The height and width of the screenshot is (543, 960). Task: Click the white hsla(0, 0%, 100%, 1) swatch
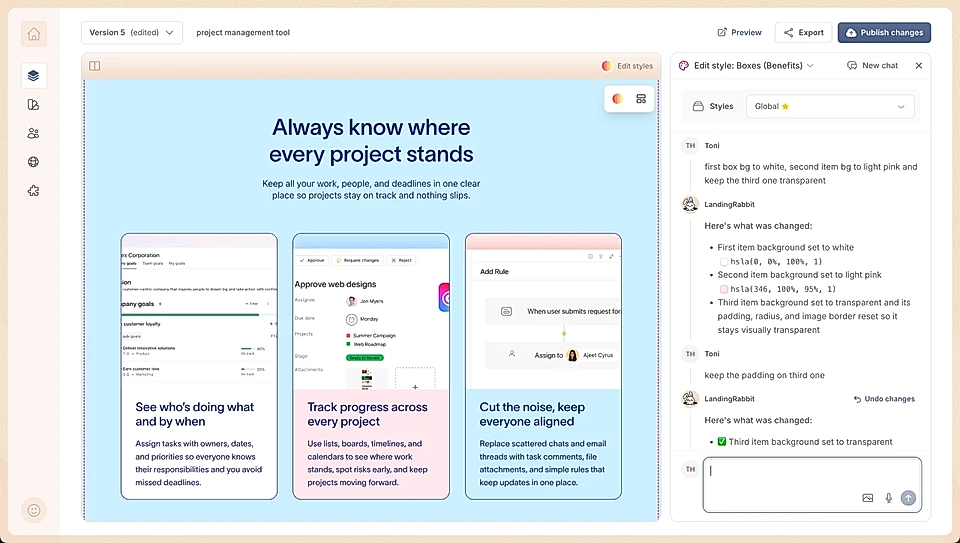(x=724, y=261)
